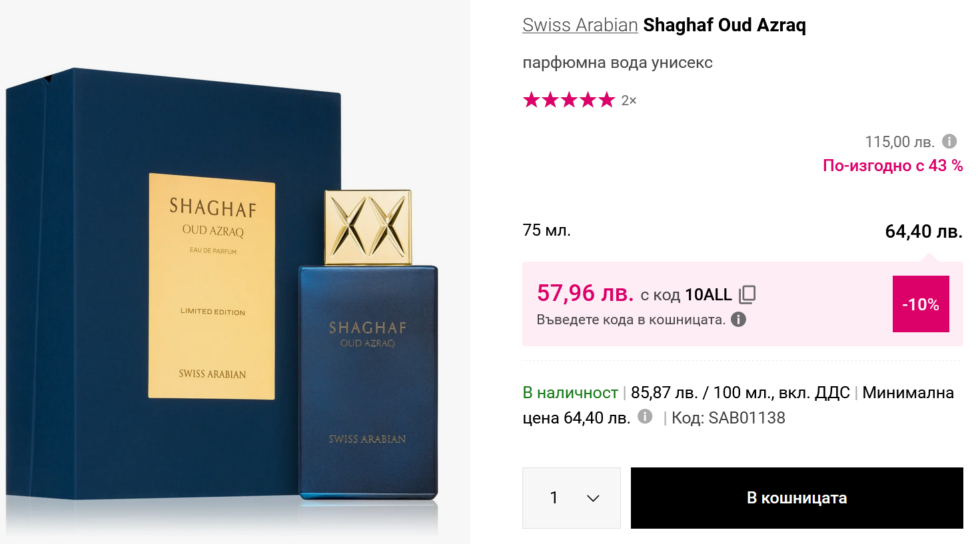Open the Swiss Arabian brand link

(580, 25)
